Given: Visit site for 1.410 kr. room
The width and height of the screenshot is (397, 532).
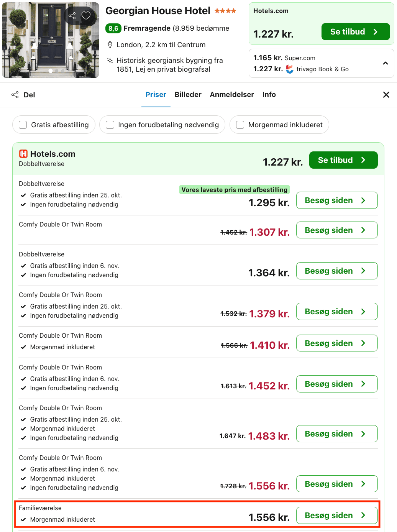Looking at the screenshot, I should [337, 343].
